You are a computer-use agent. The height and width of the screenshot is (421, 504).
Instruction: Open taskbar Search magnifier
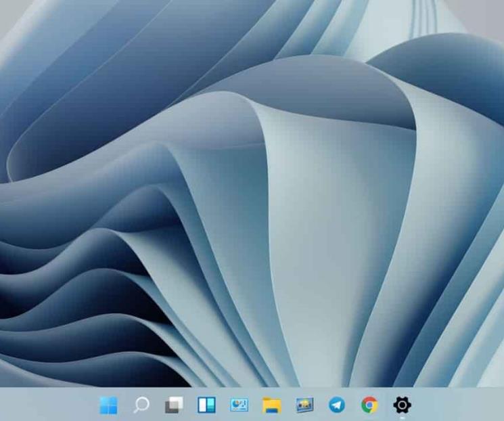pyautogui.click(x=141, y=405)
